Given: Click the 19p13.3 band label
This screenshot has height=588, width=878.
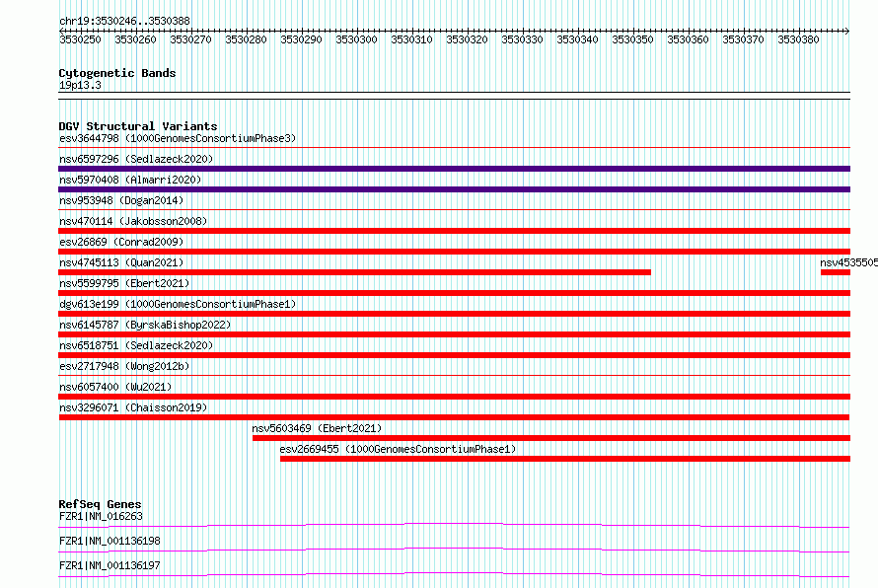Looking at the screenshot, I should [80, 85].
